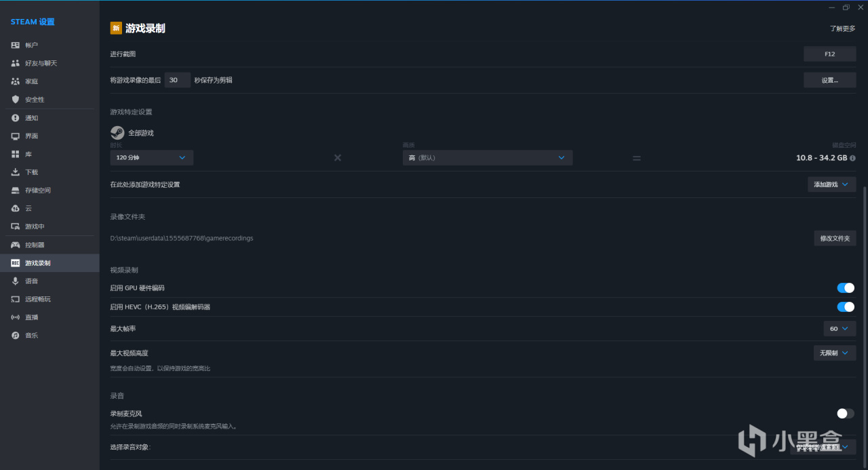Click the 安全性 shield icon
This screenshot has width=868, height=470.
coord(16,100)
